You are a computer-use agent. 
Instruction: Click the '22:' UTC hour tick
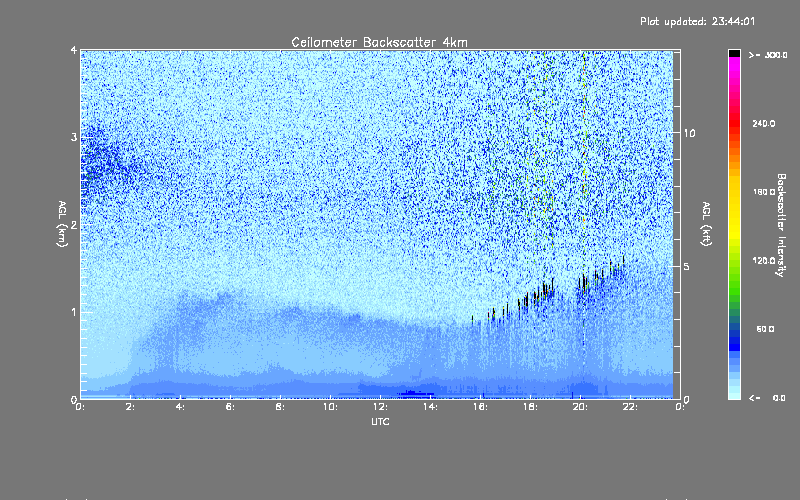coord(630,407)
